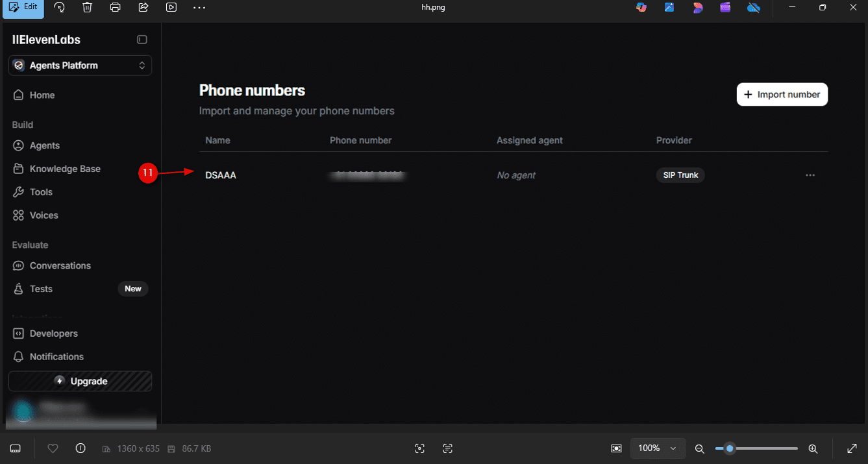This screenshot has width=868, height=464.
Task: Toggle the image background fill
Action: (x=615, y=448)
